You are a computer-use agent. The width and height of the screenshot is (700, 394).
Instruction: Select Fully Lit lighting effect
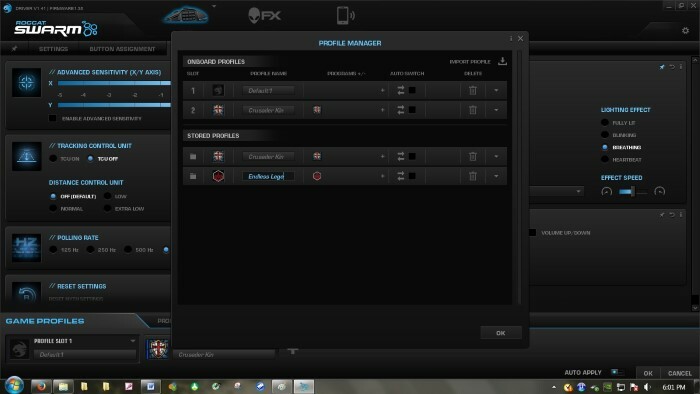point(605,122)
